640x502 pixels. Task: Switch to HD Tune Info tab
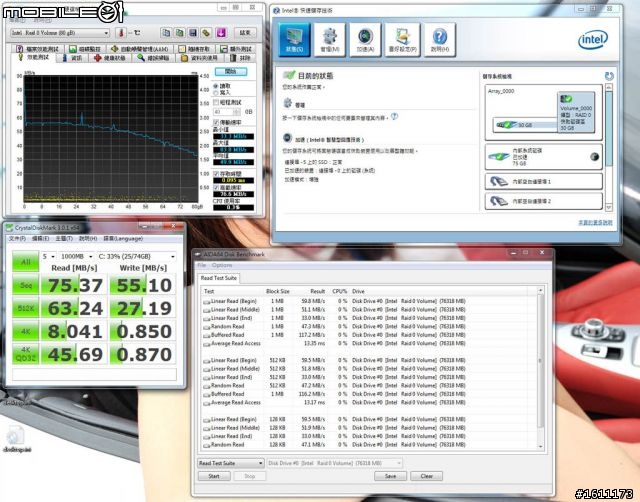pos(72,58)
